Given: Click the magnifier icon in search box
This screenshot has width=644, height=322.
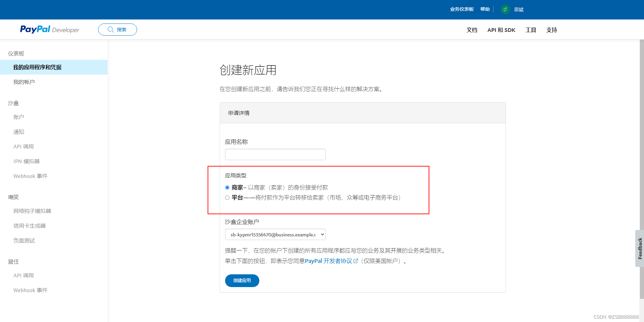Looking at the screenshot, I should coord(111,30).
